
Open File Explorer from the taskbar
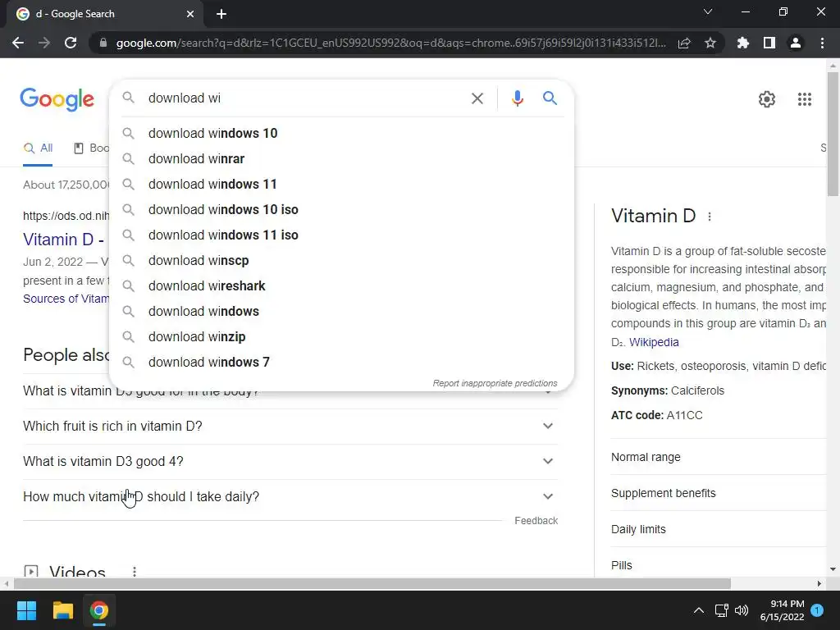click(x=62, y=610)
